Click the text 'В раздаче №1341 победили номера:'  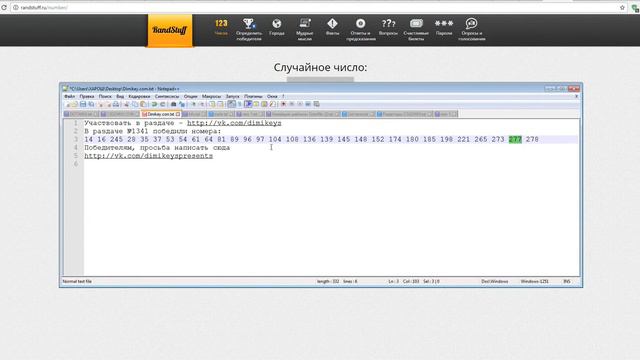point(153,131)
